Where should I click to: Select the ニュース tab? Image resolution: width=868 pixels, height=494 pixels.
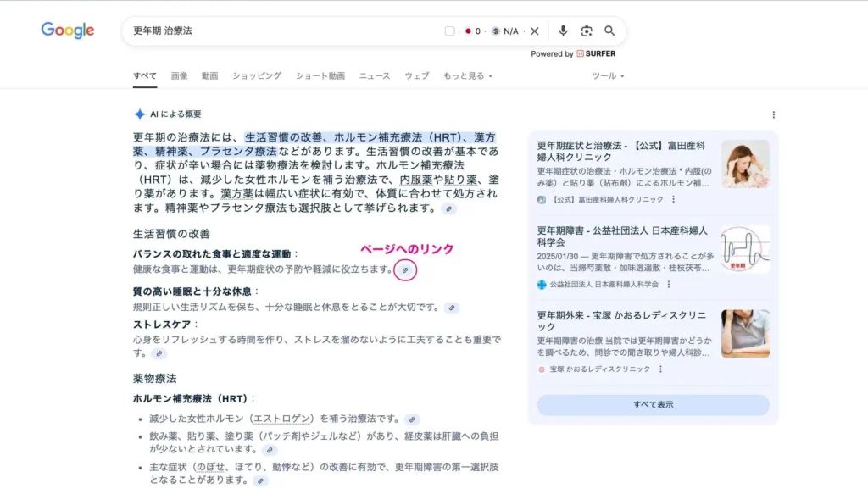(x=374, y=76)
